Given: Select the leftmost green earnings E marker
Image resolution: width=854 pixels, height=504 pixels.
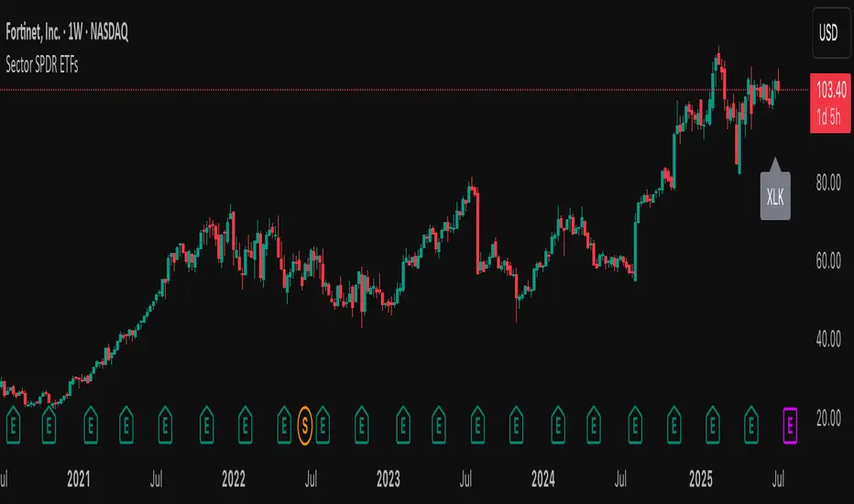Looking at the screenshot, I should tap(13, 425).
